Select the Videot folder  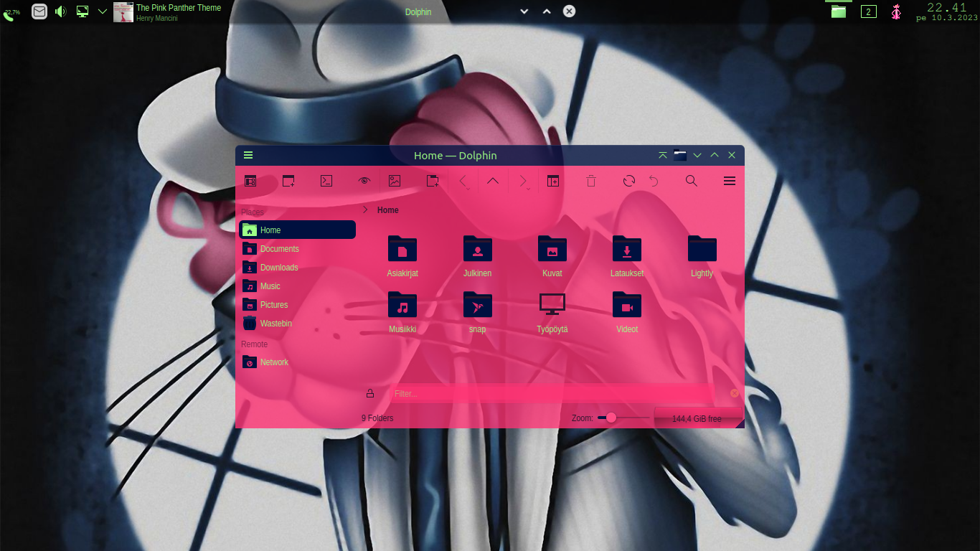(627, 313)
